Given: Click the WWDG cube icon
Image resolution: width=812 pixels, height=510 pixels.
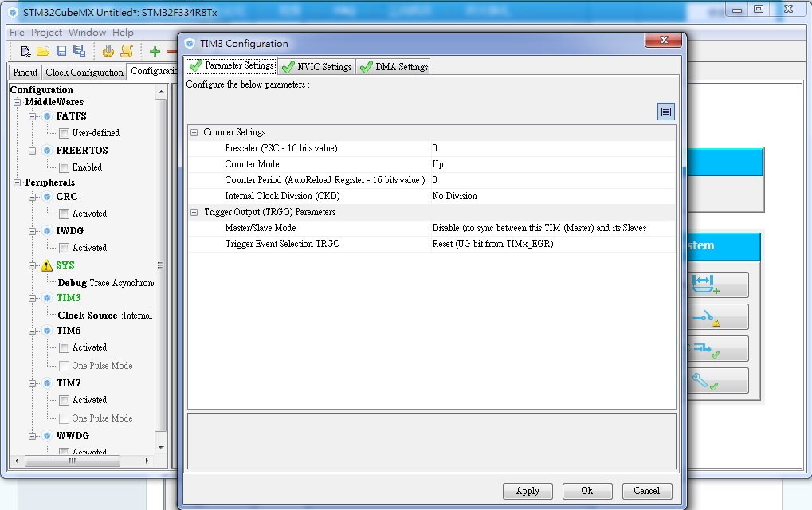Looking at the screenshot, I should point(47,435).
